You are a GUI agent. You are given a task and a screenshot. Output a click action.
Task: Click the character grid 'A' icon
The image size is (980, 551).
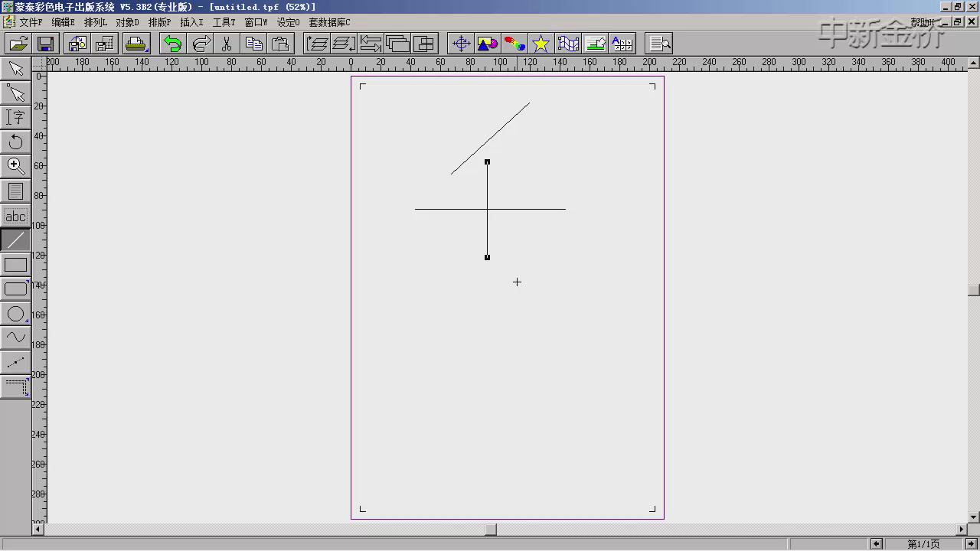(622, 44)
